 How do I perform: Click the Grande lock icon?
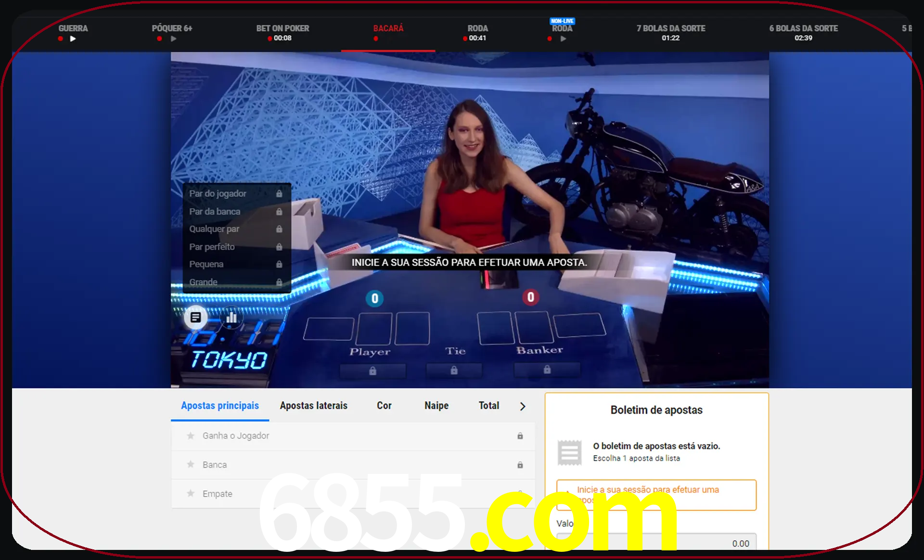(279, 282)
